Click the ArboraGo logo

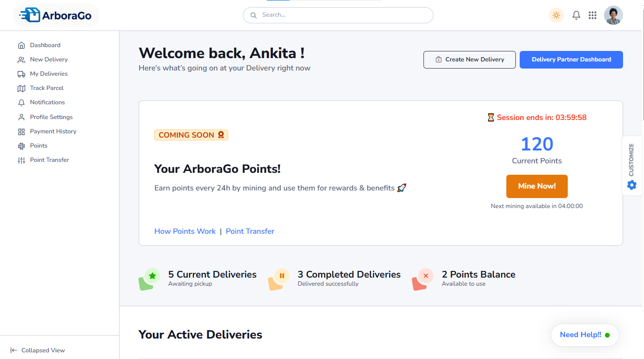click(x=56, y=15)
